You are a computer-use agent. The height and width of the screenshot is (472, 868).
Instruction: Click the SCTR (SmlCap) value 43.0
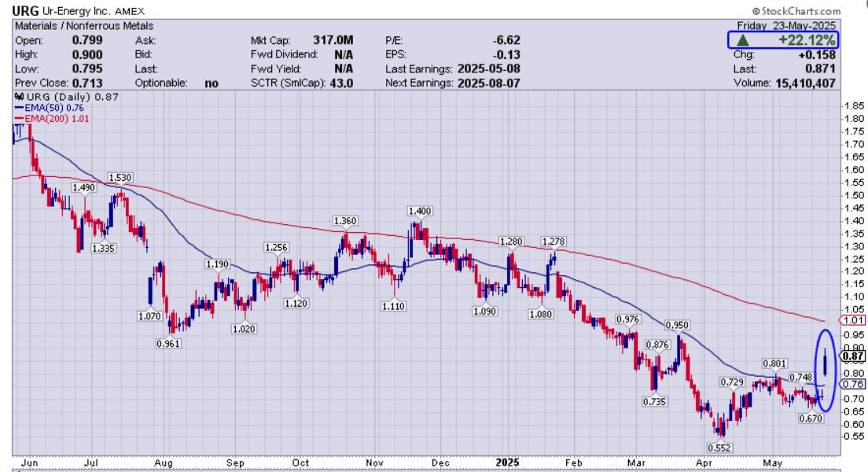click(x=341, y=83)
